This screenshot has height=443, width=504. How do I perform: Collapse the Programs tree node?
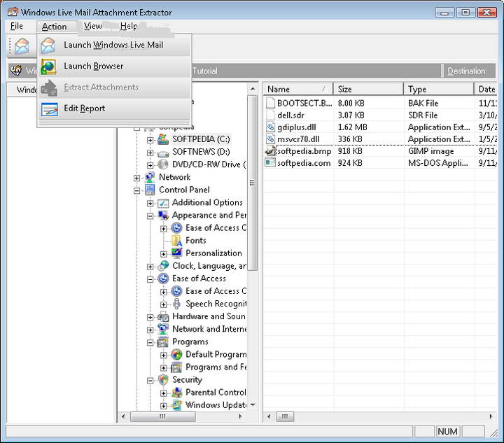pos(150,343)
